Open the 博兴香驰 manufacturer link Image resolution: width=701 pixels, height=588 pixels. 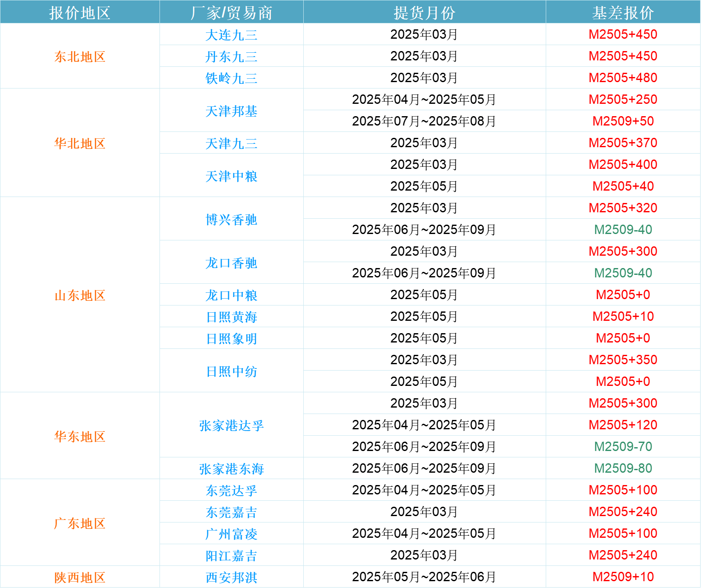[231, 220]
